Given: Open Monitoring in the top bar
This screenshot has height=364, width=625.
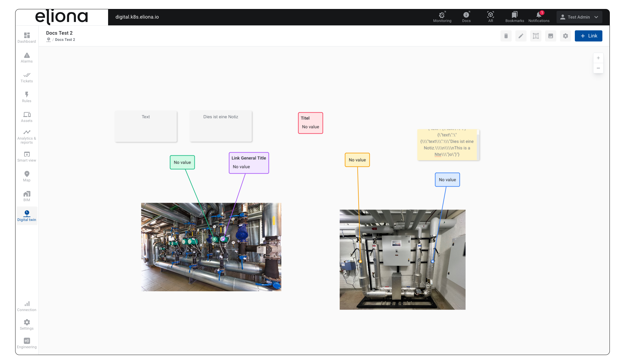Looking at the screenshot, I should point(442,17).
